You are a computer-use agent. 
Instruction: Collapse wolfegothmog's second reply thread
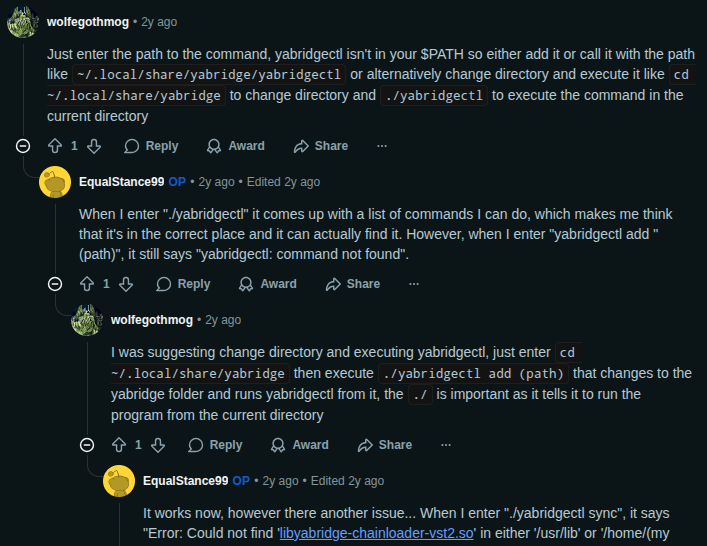tap(87, 445)
